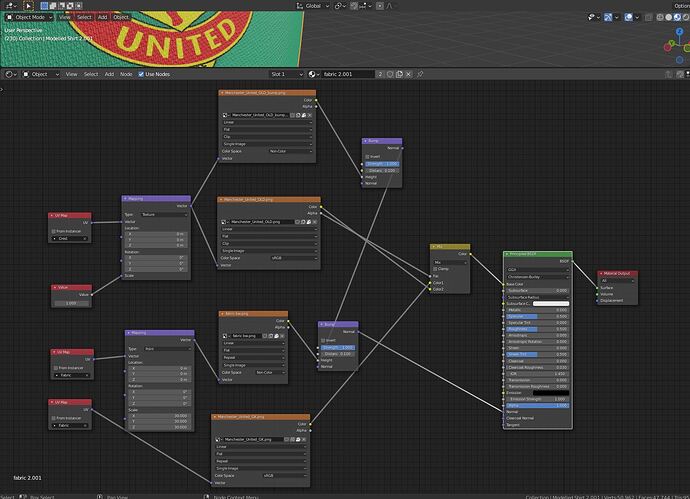Open material browse sphere icon before fabric 2.001
Image resolution: width=690 pixels, height=499 pixels.
[313, 74]
